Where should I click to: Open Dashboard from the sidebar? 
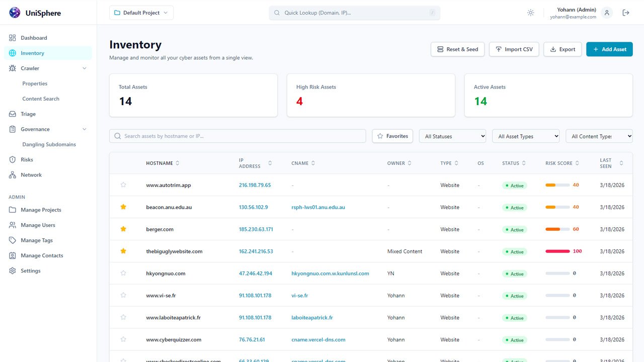pos(34,38)
